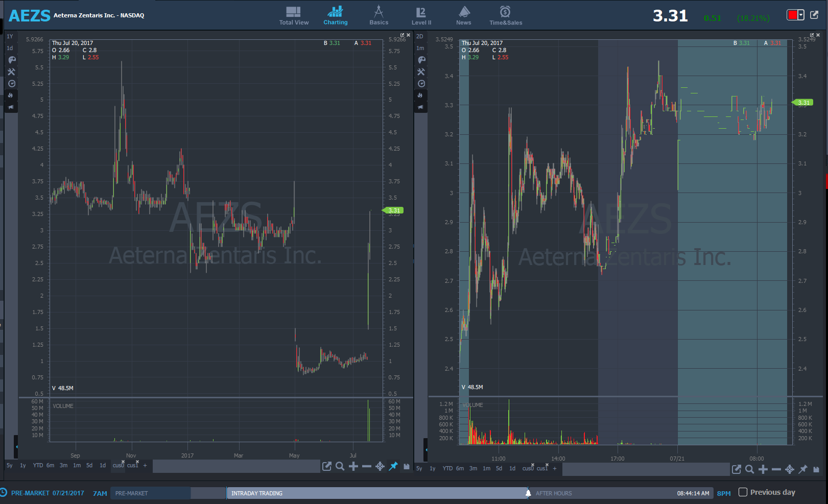The height and width of the screenshot is (504, 828).
Task: Close the right chart panel
Action: (x=818, y=35)
